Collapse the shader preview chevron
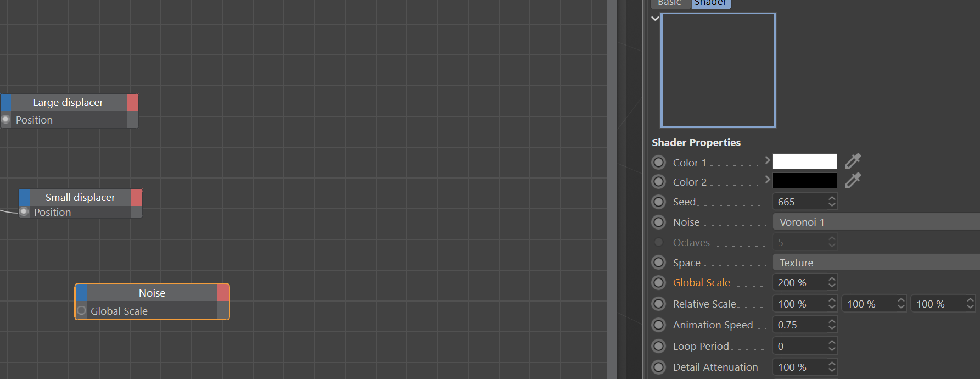This screenshot has width=980, height=379. 655,18
